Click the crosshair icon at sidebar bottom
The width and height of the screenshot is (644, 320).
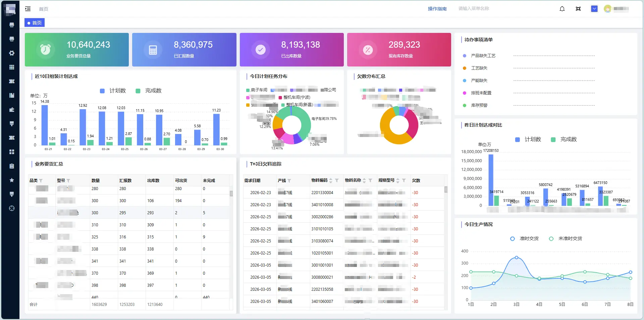tap(12, 208)
